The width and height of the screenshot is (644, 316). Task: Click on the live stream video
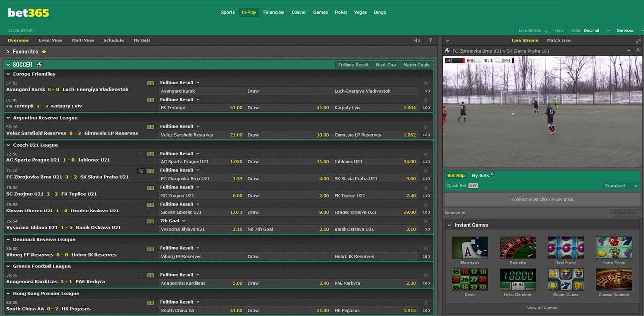click(x=542, y=112)
